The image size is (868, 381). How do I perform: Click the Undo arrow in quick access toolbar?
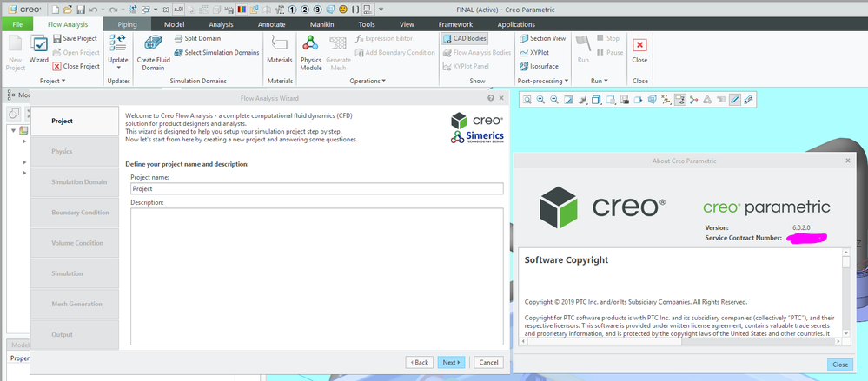93,10
